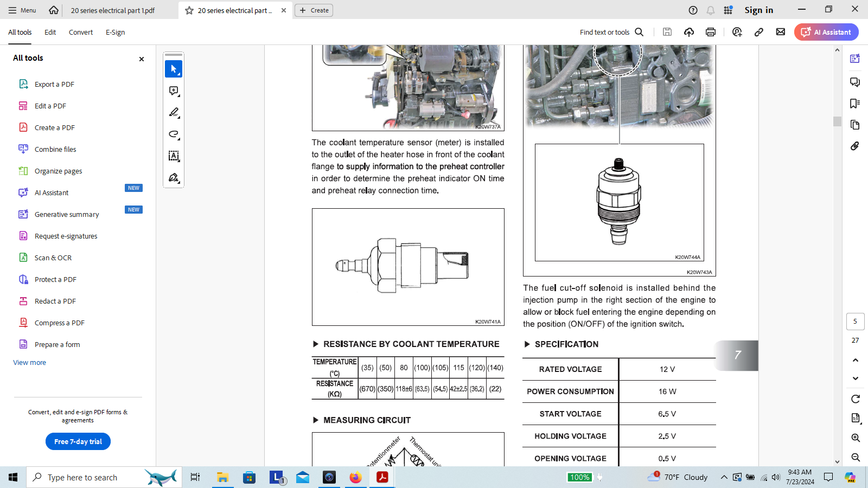Go to the next page arrow

[856, 378]
